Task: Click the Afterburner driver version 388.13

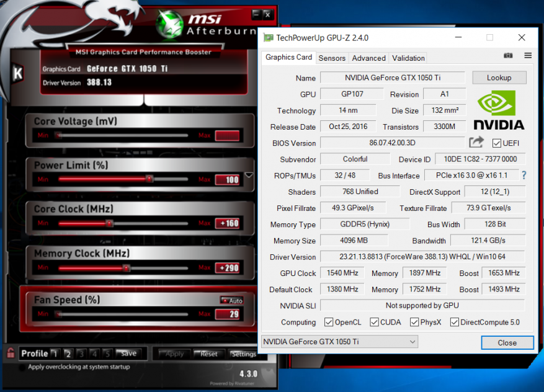Action: (x=99, y=82)
